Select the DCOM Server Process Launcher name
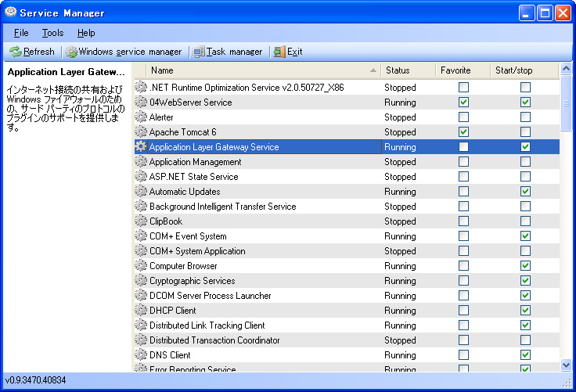This screenshot has height=392, width=576. coord(210,296)
